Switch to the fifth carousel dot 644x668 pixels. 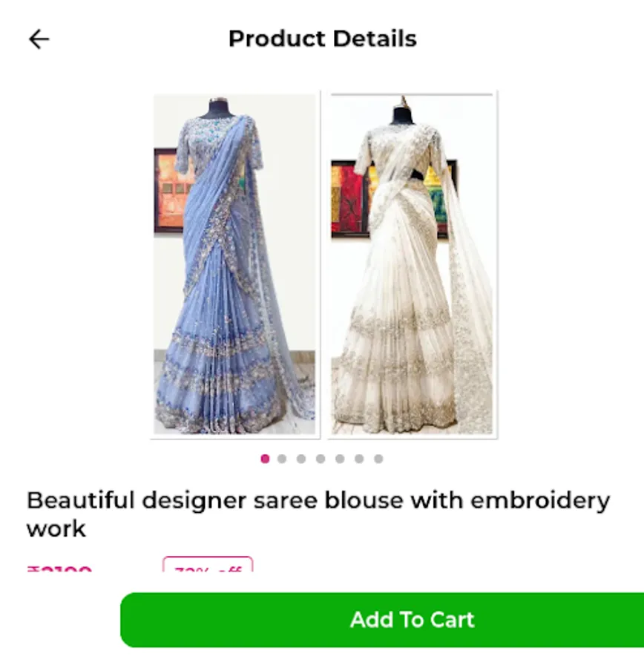340,459
